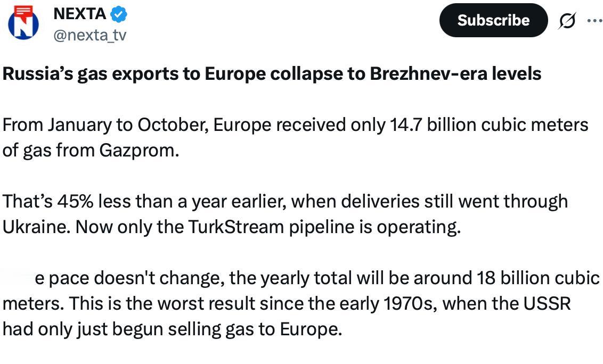The image size is (603, 364).
Task: Open the NEXTA display name link
Action: pyautogui.click(x=80, y=14)
